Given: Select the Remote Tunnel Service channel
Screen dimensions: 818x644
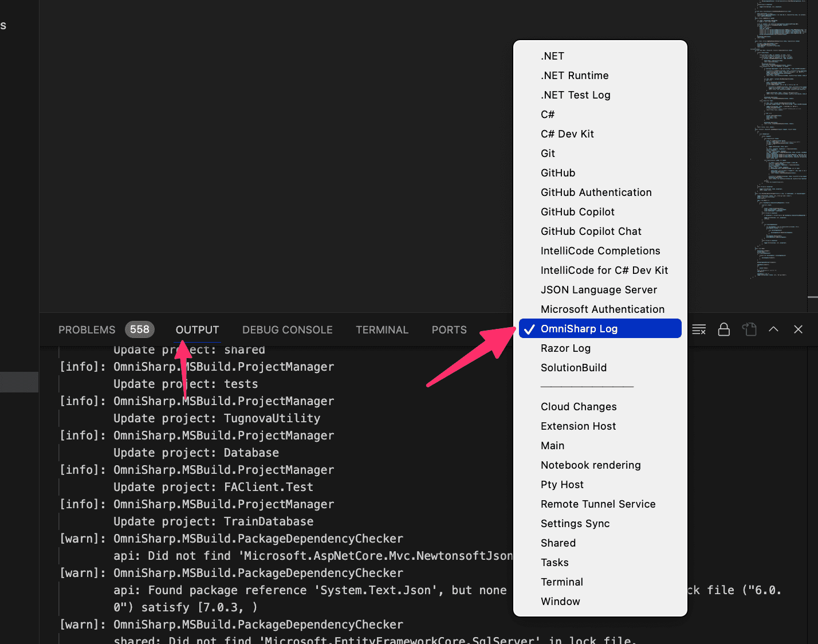Looking at the screenshot, I should [x=598, y=504].
